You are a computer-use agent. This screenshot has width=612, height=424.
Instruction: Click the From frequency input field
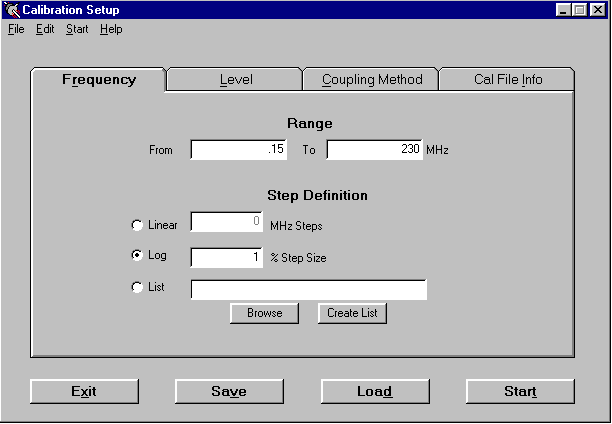click(x=239, y=150)
